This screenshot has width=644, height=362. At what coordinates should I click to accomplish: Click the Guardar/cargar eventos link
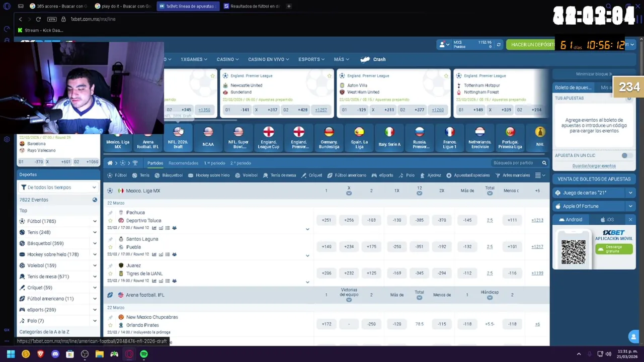(x=594, y=166)
